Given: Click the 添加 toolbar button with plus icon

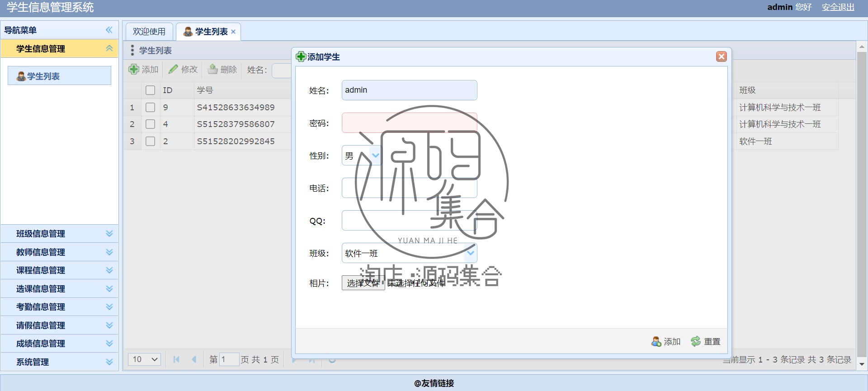Looking at the screenshot, I should pos(143,69).
